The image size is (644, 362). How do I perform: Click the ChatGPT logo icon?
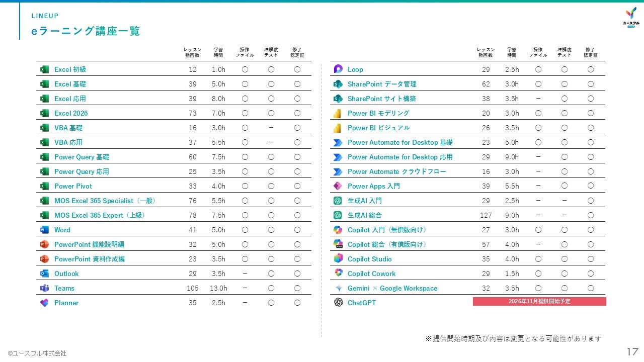pyautogui.click(x=338, y=302)
